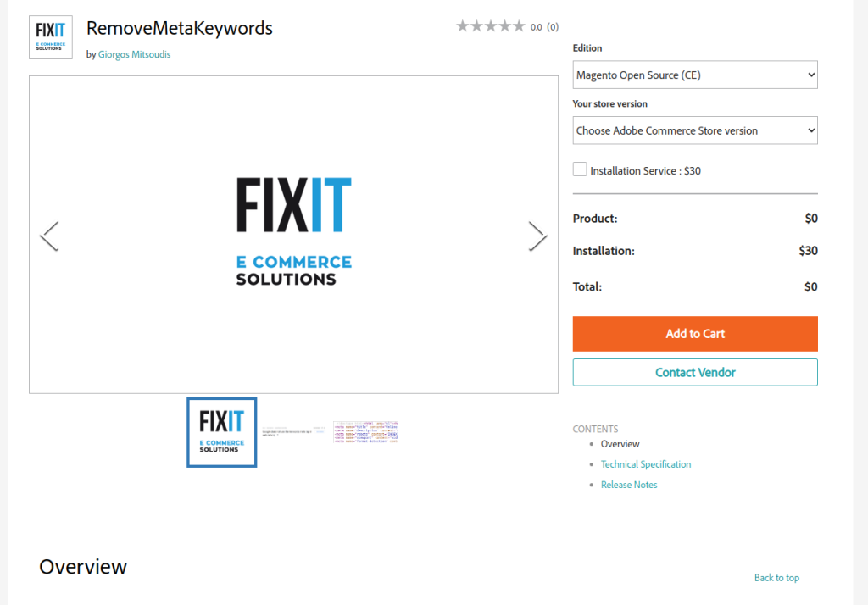Enable the Installation Service $30 checkbox

click(580, 169)
